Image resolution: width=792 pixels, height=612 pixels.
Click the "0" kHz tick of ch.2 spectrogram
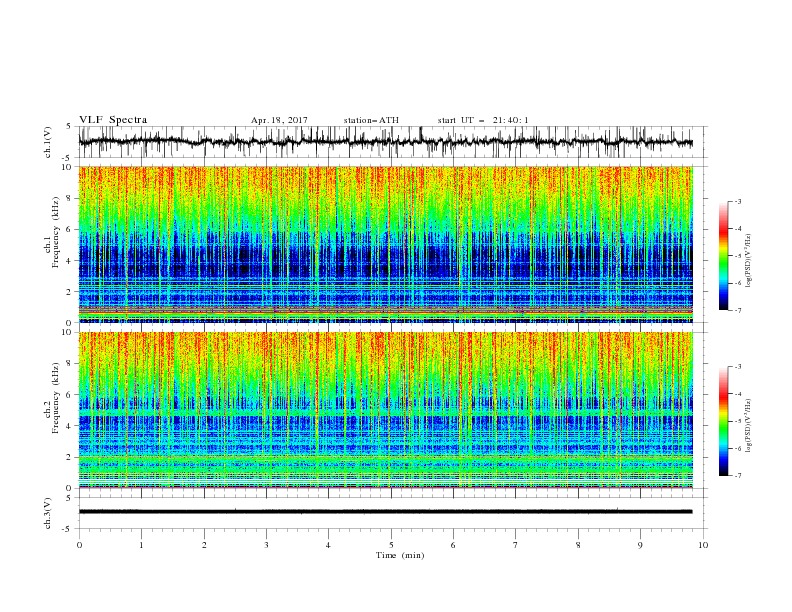[70, 488]
